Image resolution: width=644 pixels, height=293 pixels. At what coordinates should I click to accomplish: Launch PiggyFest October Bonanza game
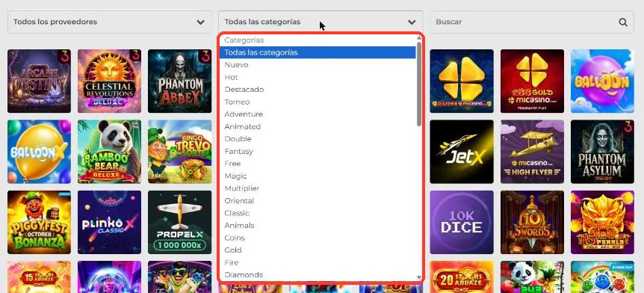point(39,222)
